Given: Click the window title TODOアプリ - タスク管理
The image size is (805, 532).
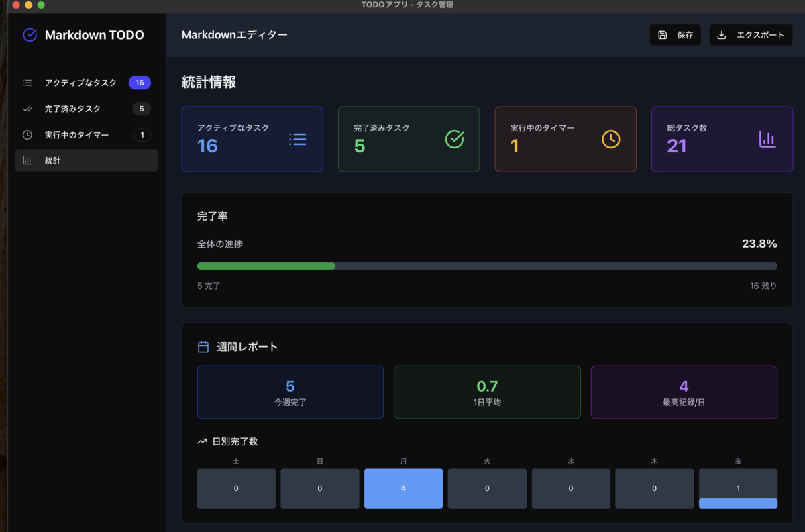Looking at the screenshot, I should coord(407,5).
